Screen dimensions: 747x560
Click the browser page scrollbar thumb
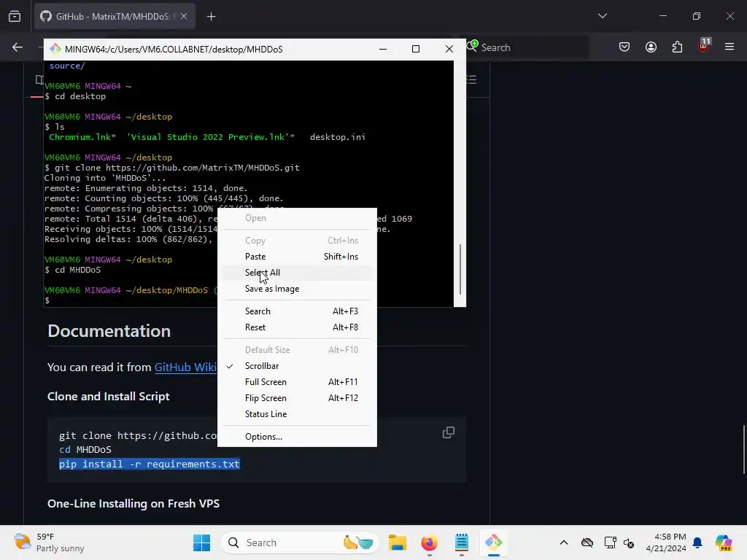743,449
